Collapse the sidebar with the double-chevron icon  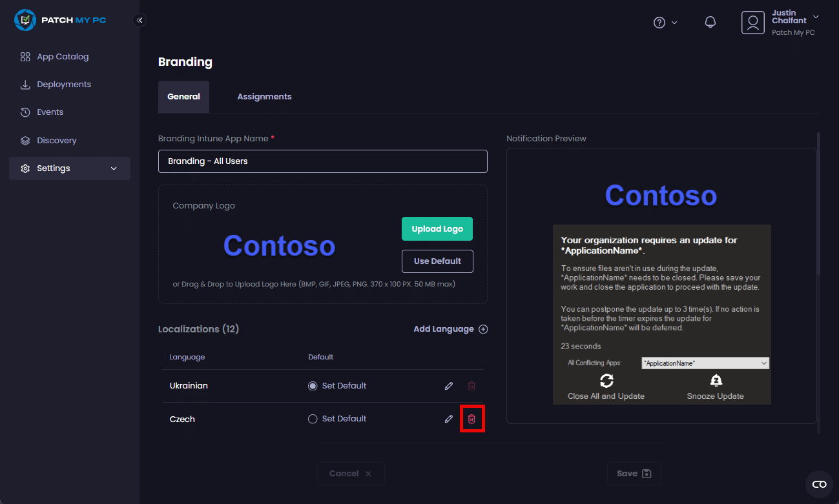click(x=140, y=20)
